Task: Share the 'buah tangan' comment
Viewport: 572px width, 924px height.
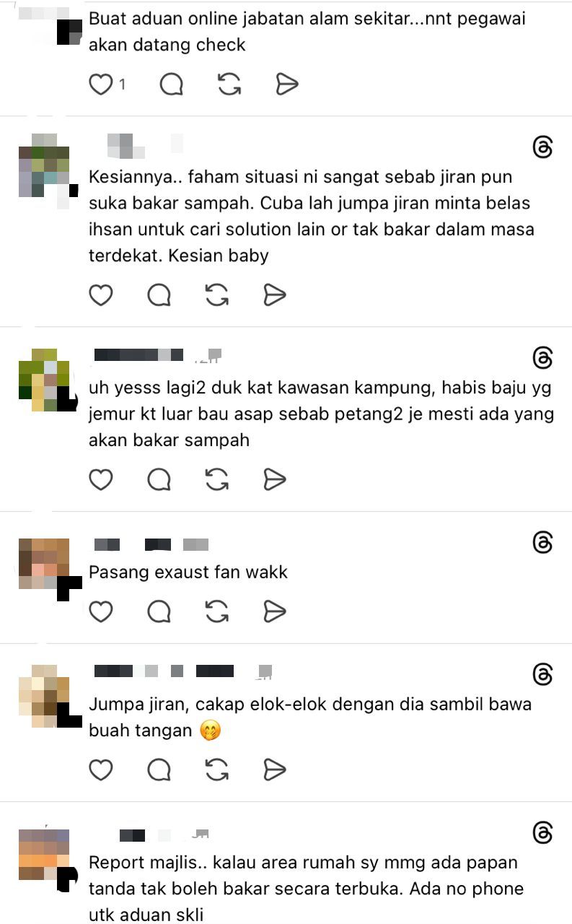Action: tap(275, 770)
